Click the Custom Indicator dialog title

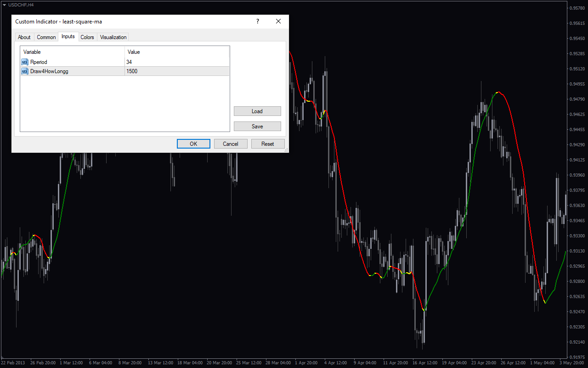coord(59,22)
